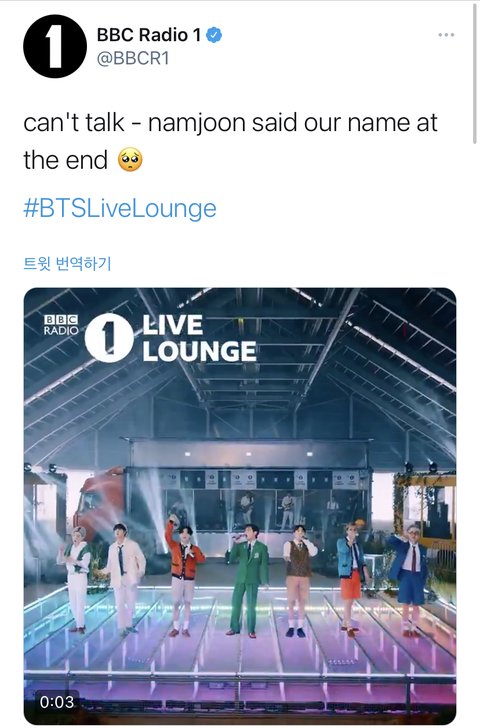Image resolution: width=480 pixels, height=728 pixels.
Task: Open the #BTSLiveLounge hashtag
Action: tap(120, 208)
